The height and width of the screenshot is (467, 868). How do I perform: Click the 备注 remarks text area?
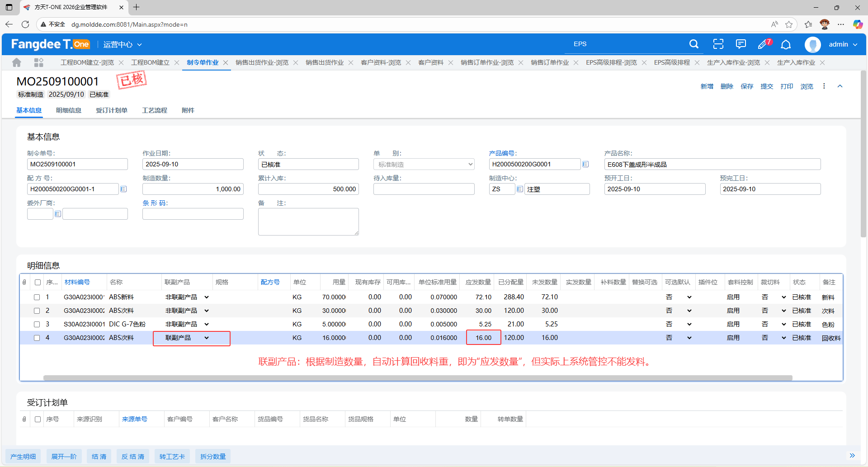(x=308, y=222)
